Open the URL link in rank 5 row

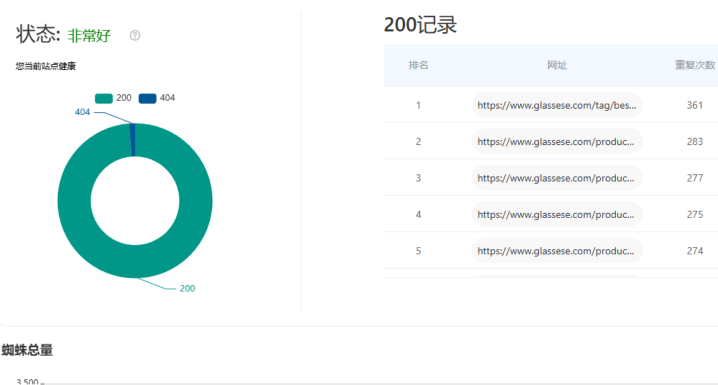[x=557, y=251]
